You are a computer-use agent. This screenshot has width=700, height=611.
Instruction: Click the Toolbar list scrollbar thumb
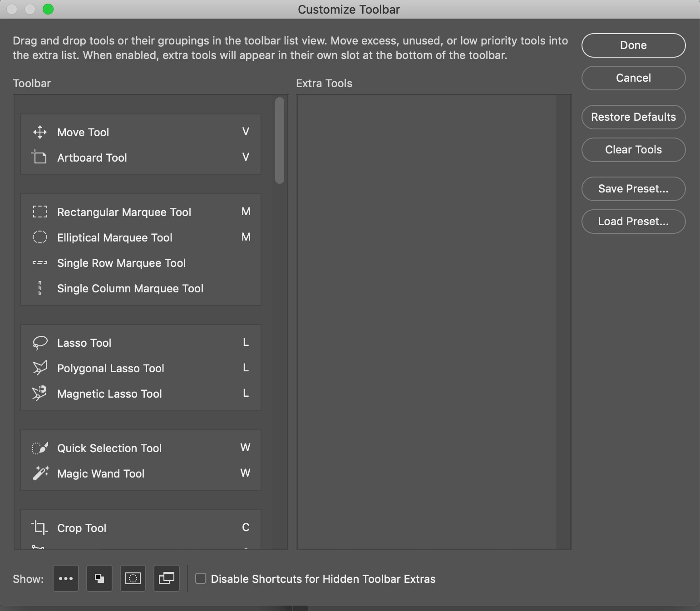click(280, 141)
